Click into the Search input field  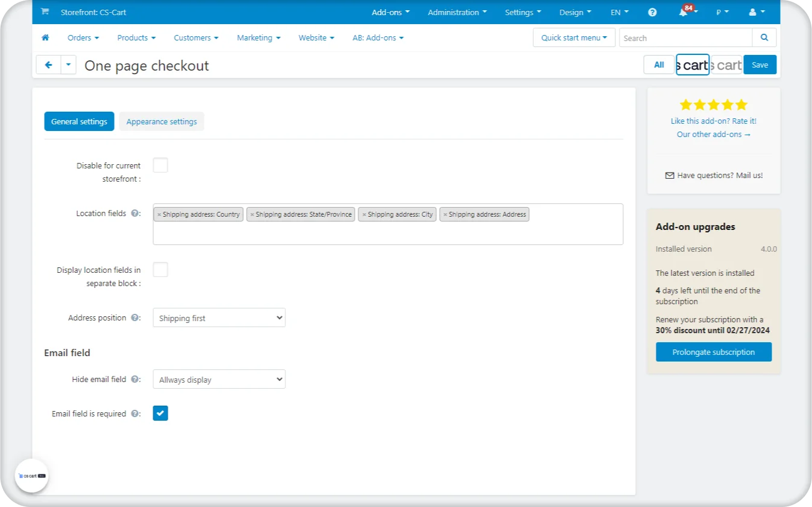pyautogui.click(x=685, y=37)
